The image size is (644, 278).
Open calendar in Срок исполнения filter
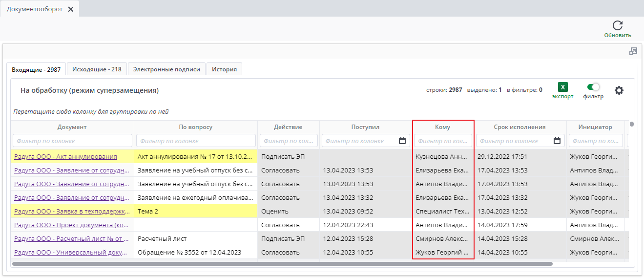(x=557, y=141)
